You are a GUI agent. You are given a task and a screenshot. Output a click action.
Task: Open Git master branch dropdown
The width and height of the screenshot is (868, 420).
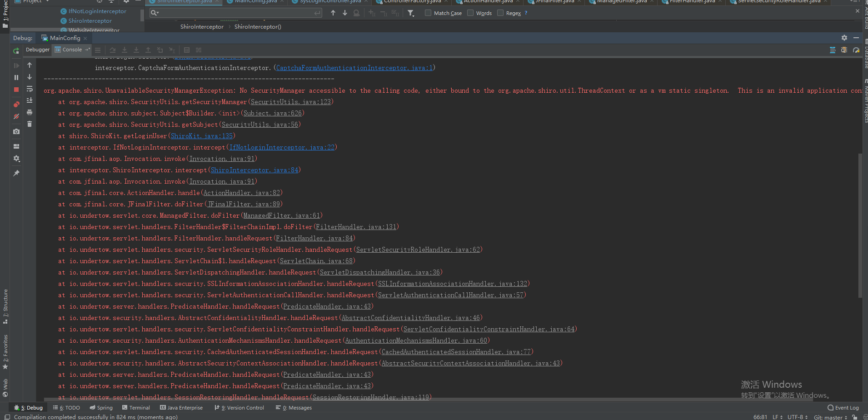(x=830, y=417)
